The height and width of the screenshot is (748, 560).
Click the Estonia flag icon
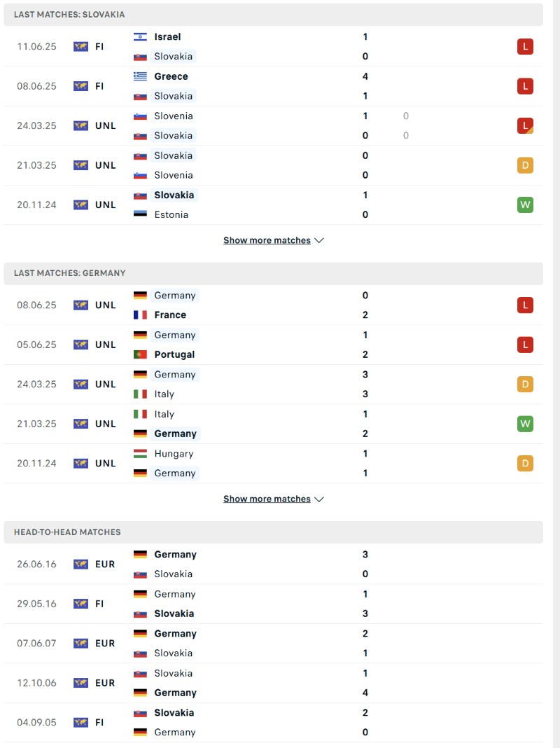141,214
